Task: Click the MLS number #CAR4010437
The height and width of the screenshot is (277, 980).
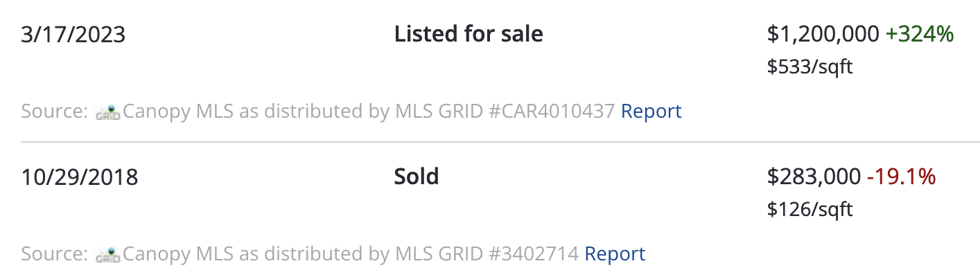Action: pos(552,111)
